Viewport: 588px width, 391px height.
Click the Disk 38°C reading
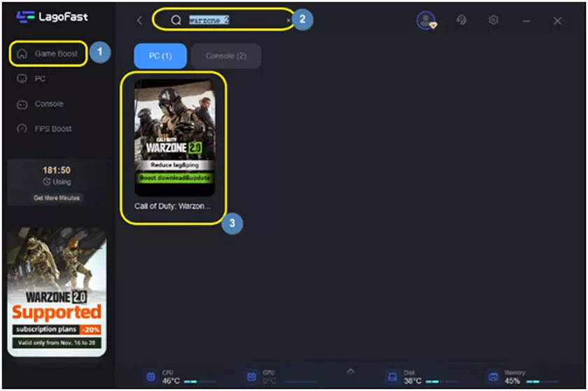(412, 381)
